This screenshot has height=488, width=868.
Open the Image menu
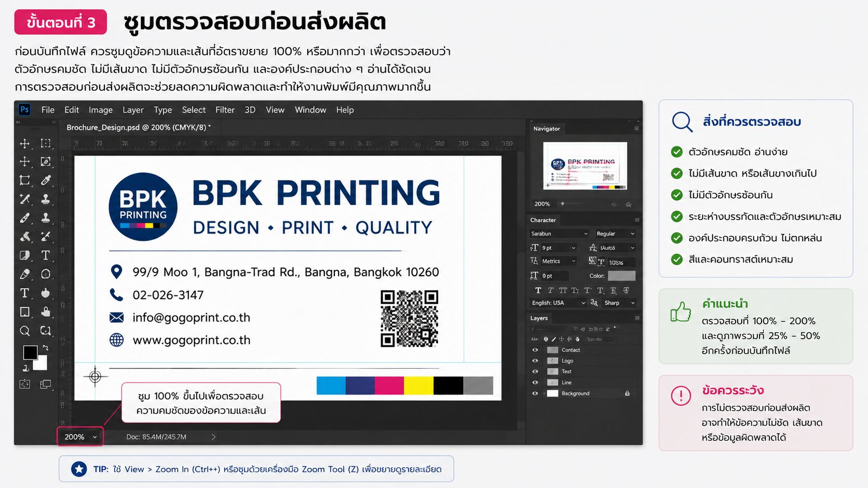[101, 110]
